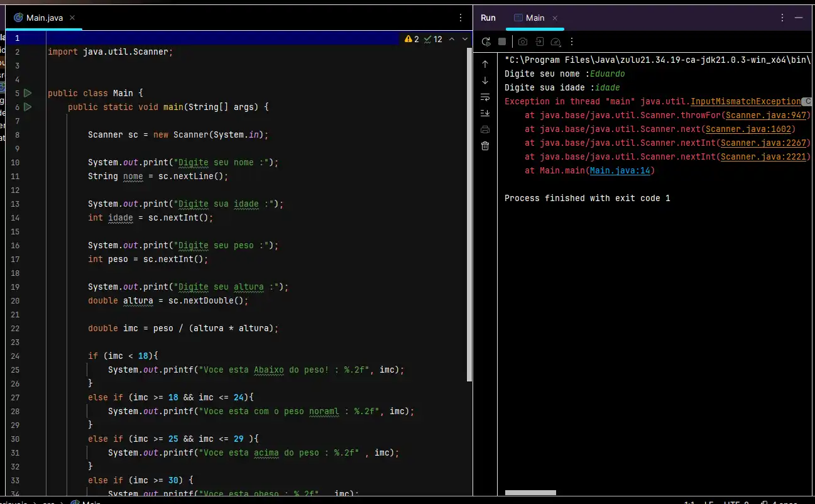Click the run gutter icon beside main method
Screen dimensions: 815x504
click(28, 107)
